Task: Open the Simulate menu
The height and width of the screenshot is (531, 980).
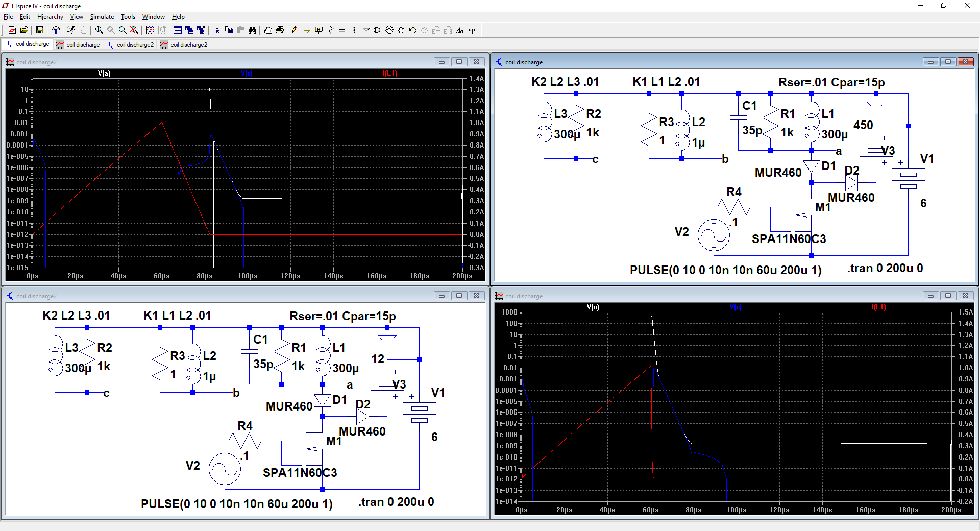Action: click(102, 17)
